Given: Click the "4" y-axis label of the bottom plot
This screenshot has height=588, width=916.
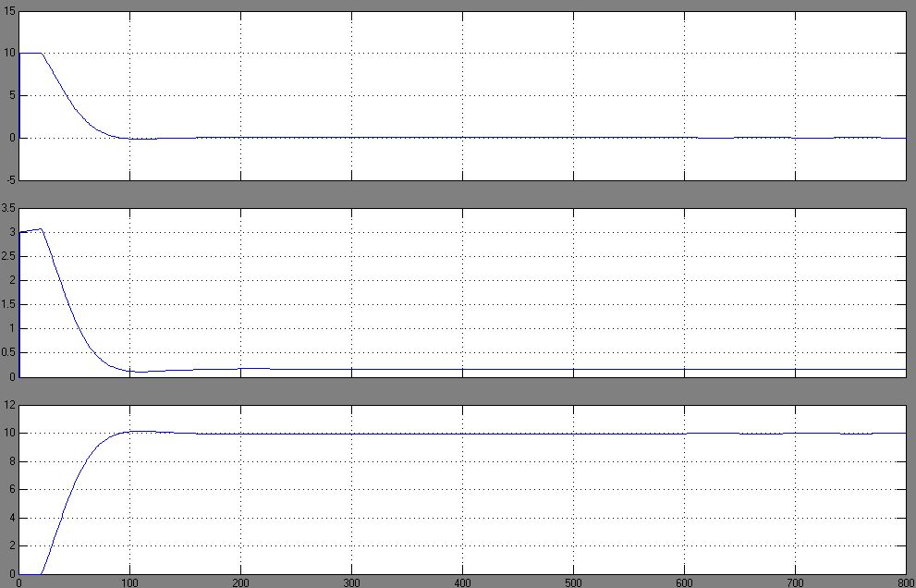Looking at the screenshot, I should (12, 518).
